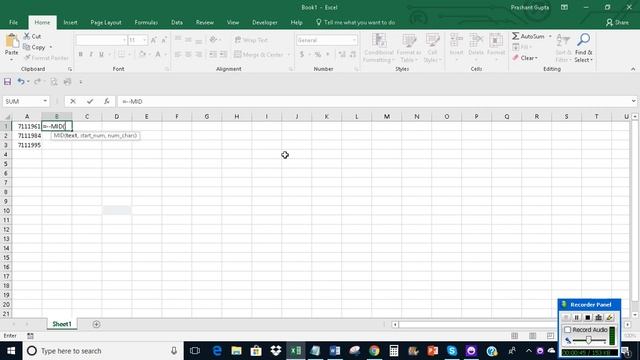The height and width of the screenshot is (360, 640).
Task: Collapse the ribbon with the chevron
Action: (x=633, y=69)
